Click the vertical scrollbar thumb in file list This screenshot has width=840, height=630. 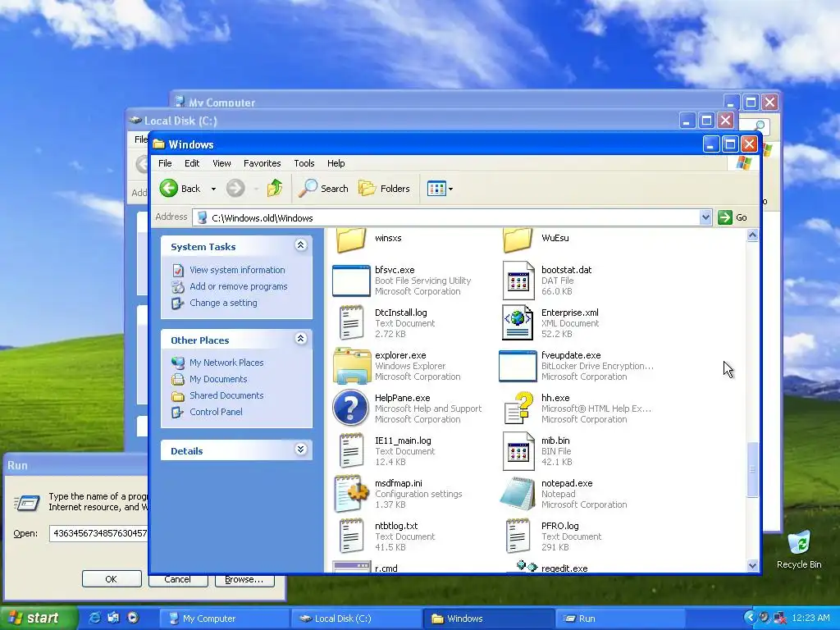point(752,469)
